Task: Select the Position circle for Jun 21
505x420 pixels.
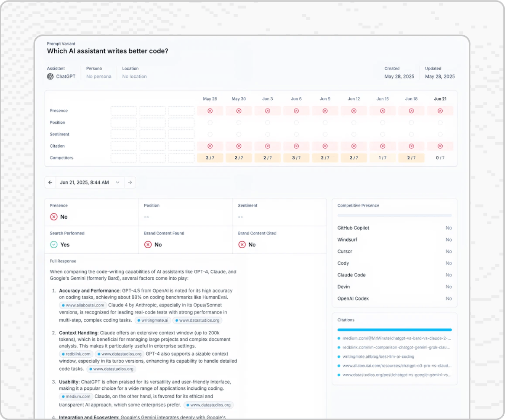Action: click(x=440, y=122)
